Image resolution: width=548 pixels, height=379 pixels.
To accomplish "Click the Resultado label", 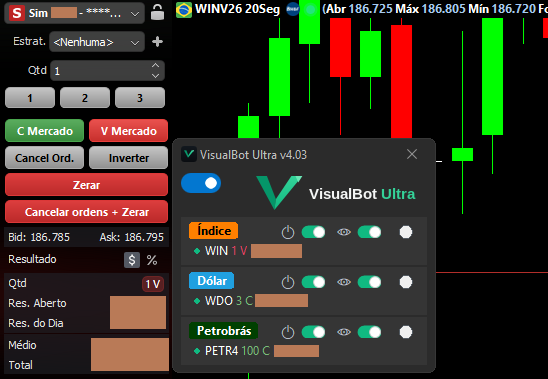I will pos(32,259).
